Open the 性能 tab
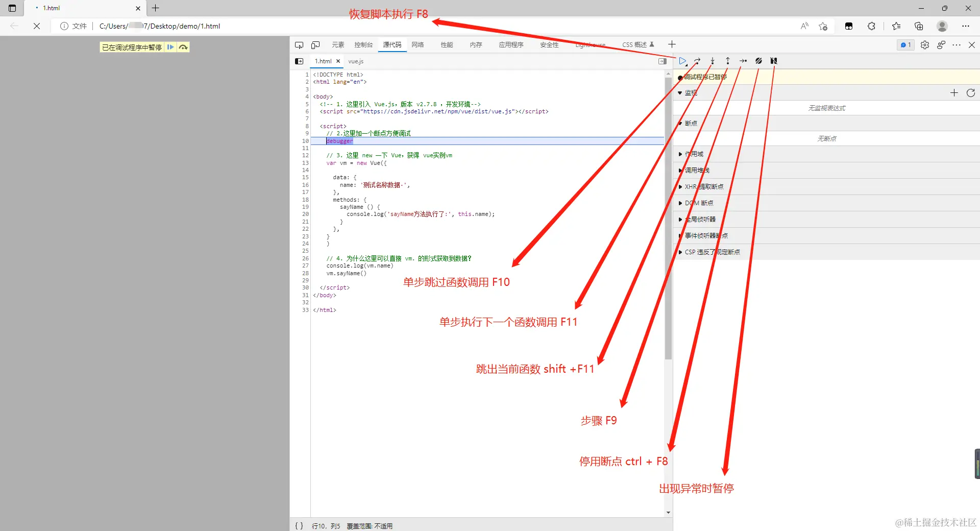This screenshot has height=531, width=980. [447, 45]
